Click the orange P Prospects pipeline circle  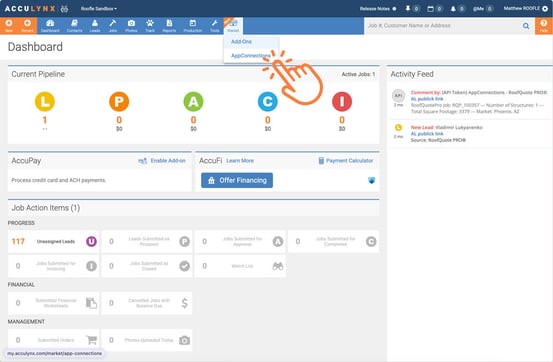[119, 102]
